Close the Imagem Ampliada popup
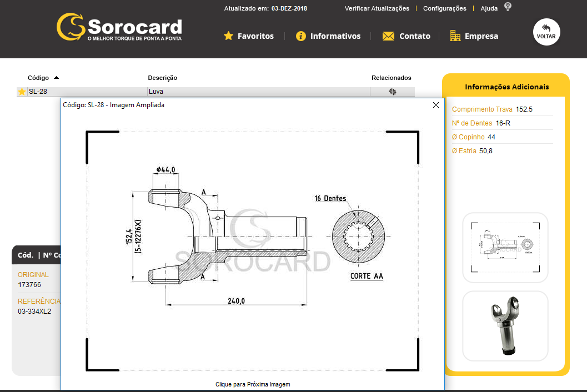The image size is (587, 392). (436, 105)
